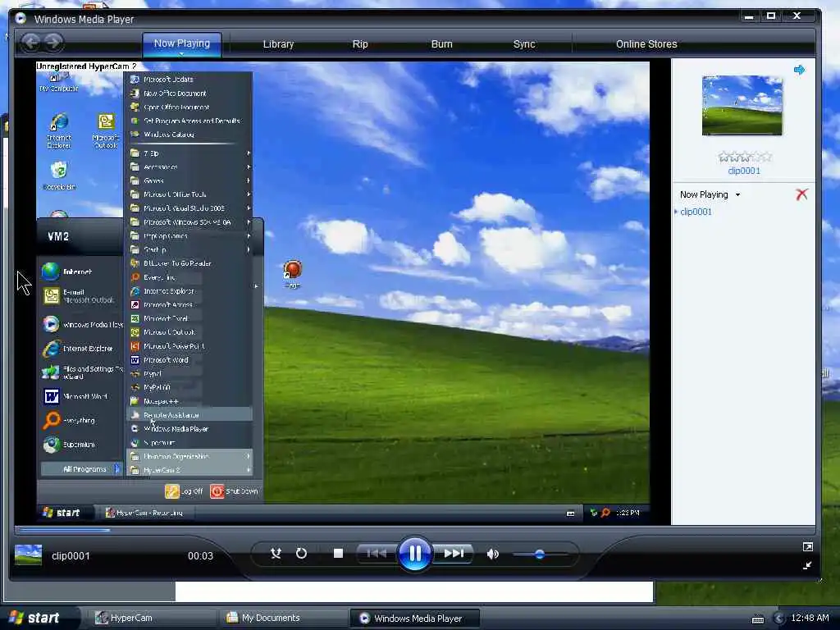The image size is (840, 630).
Task: Switch to full screen view
Action: (x=807, y=547)
